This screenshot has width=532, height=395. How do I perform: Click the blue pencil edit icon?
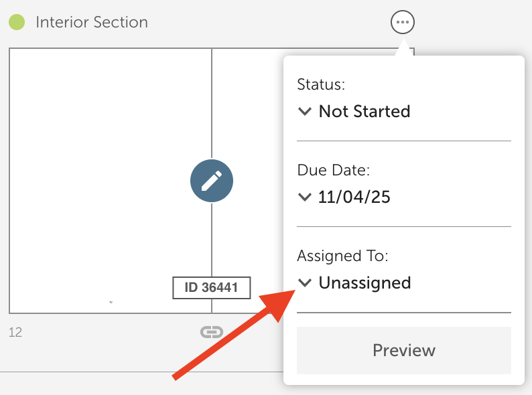coord(212,181)
